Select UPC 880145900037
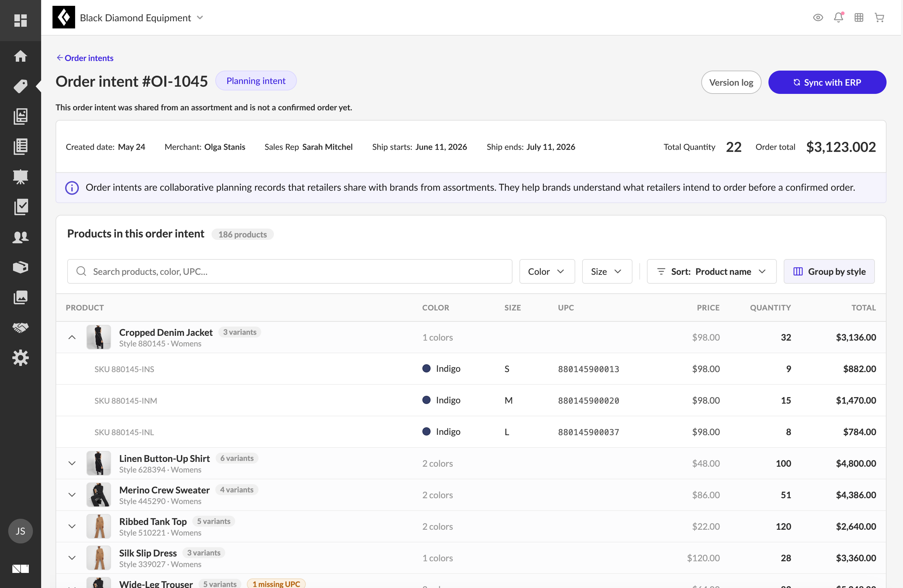The image size is (903, 588). tap(589, 432)
